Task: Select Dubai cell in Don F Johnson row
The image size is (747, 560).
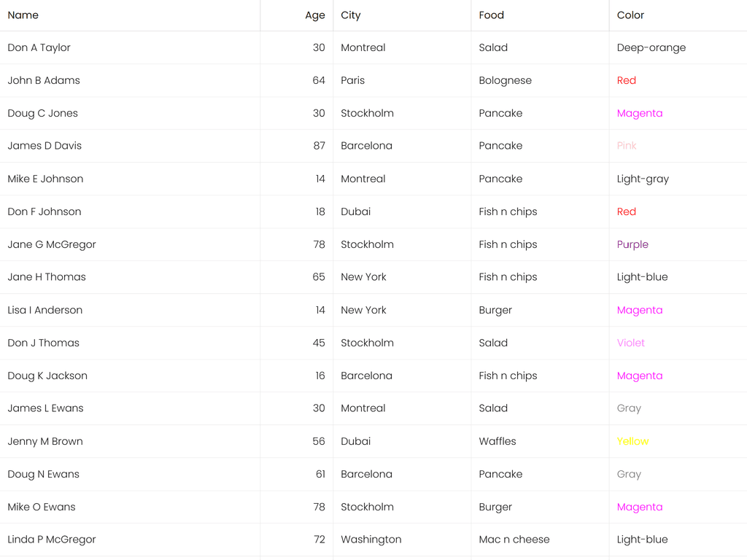Action: tap(356, 212)
